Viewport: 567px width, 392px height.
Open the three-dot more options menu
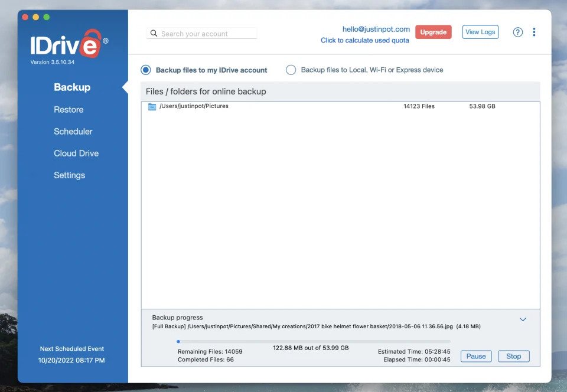coord(534,32)
